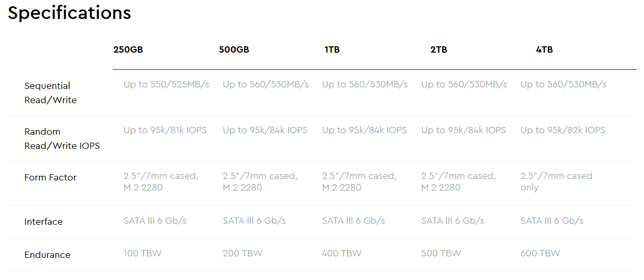The width and height of the screenshot is (644, 280).
Task: Click the 95k/81k IOPS value
Action: pyautogui.click(x=165, y=130)
